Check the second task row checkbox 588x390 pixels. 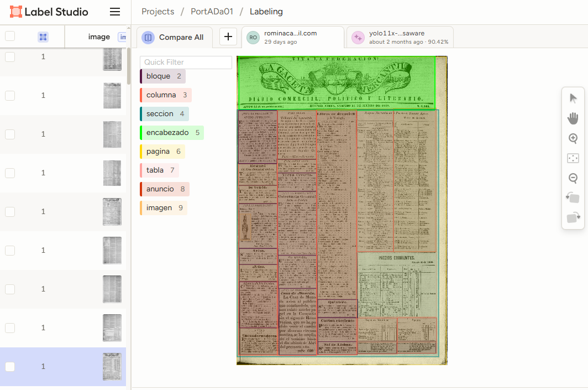click(10, 95)
